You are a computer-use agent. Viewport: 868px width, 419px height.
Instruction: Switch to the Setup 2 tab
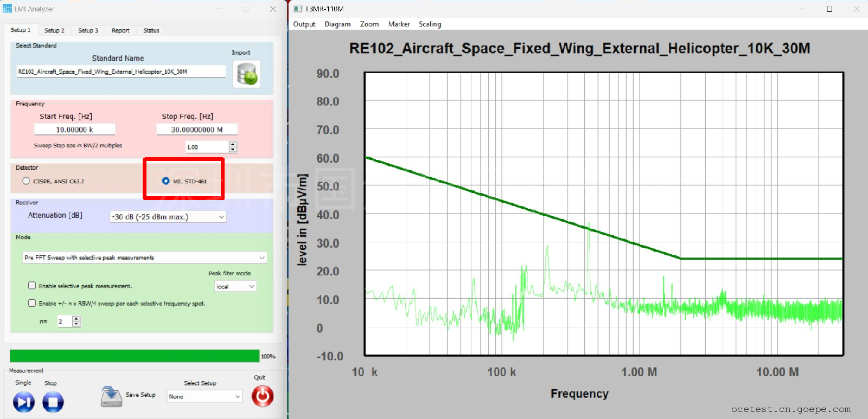coord(54,30)
